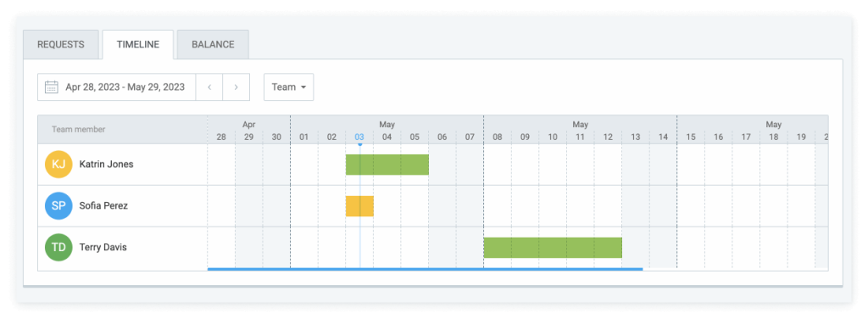Click date 12 in the May header
The image size is (868, 319).
pos(609,137)
